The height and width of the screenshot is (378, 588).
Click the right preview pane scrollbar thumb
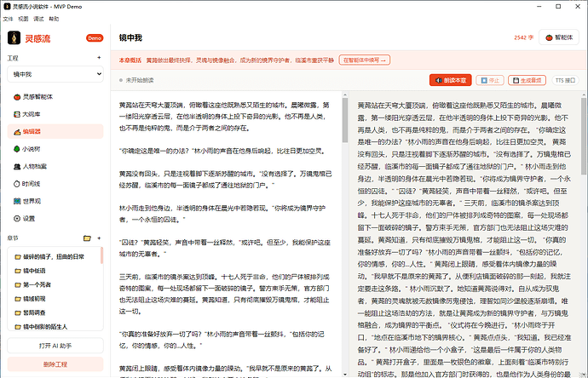(584, 138)
